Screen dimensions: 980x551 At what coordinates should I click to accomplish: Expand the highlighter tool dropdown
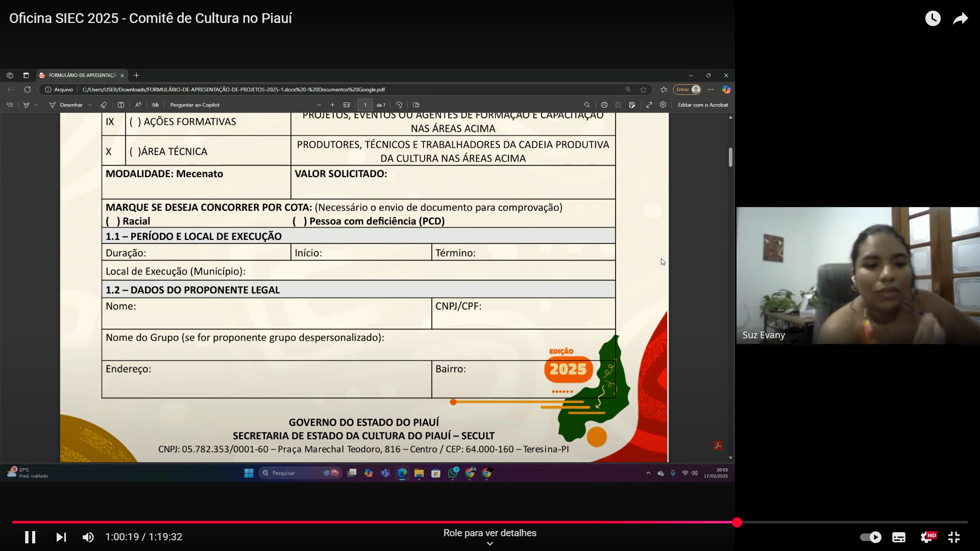point(36,105)
